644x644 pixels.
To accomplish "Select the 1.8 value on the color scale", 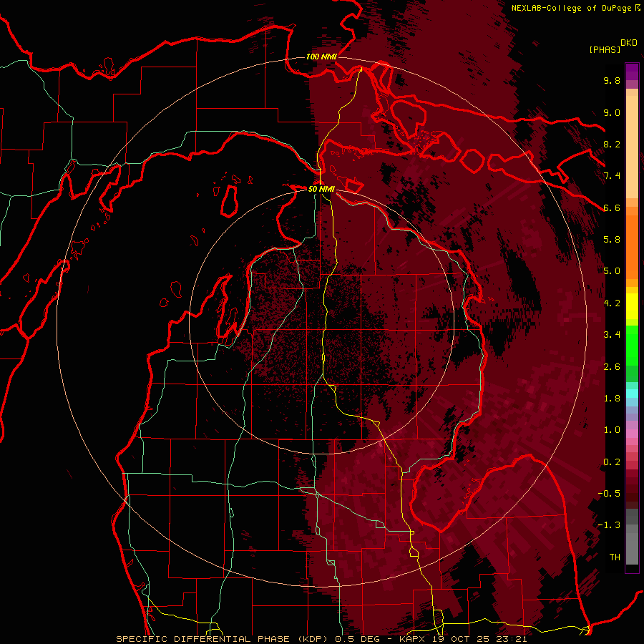I will [612, 399].
